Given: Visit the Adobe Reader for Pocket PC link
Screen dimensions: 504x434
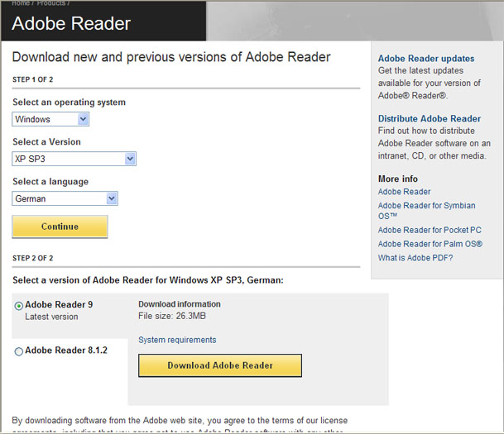Looking at the screenshot, I should [430, 230].
